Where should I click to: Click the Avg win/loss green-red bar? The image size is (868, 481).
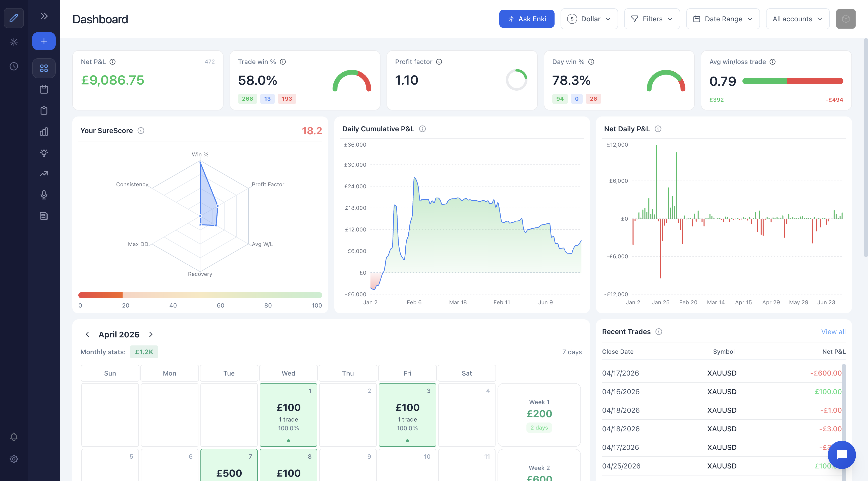click(x=793, y=81)
